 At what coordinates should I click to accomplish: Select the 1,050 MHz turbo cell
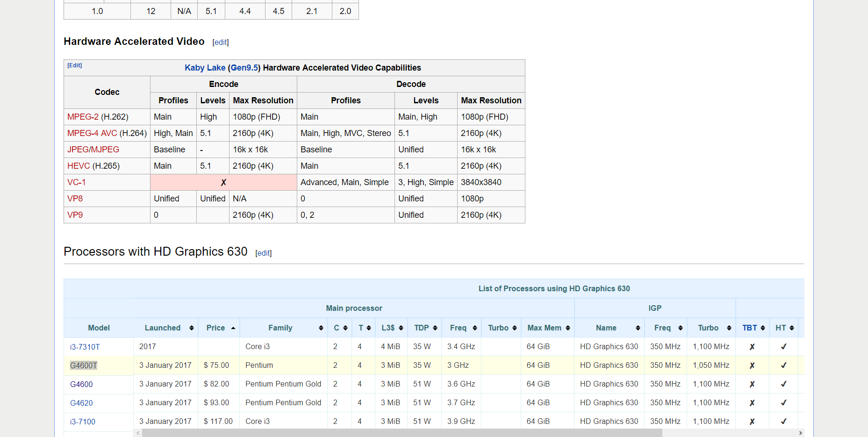(x=711, y=365)
